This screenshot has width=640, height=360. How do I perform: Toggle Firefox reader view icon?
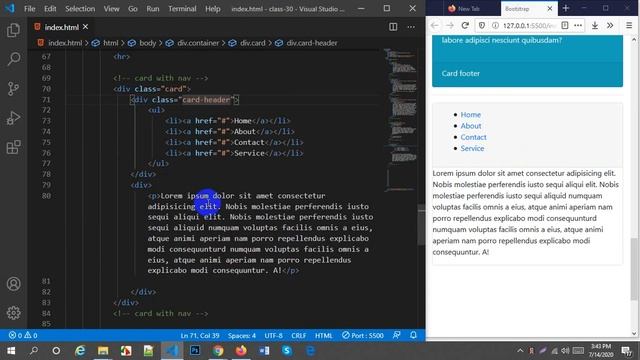[565, 25]
